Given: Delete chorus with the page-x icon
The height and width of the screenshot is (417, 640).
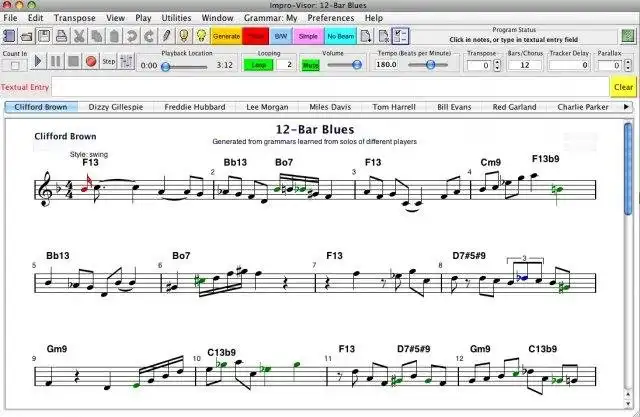Looking at the screenshot, I should [384, 36].
